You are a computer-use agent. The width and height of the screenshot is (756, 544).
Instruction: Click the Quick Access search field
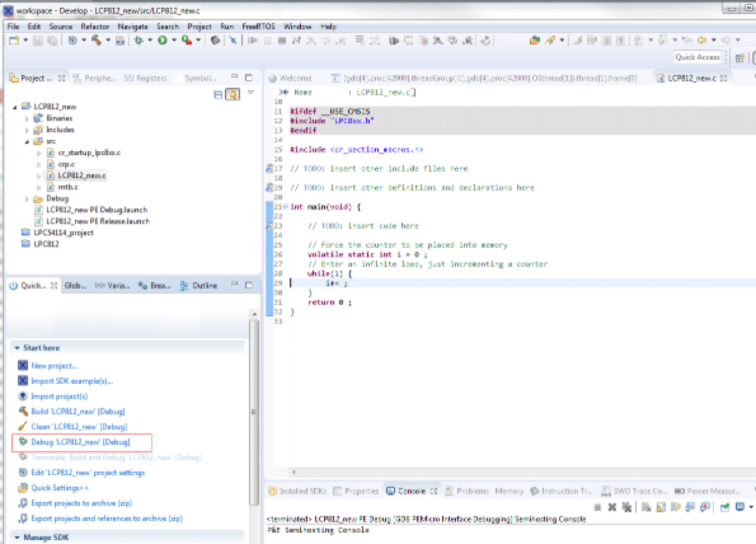[x=697, y=57]
